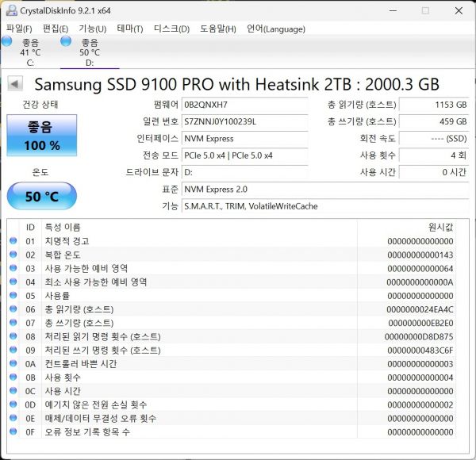The image size is (476, 460).
Task: Click the 좋음 100 % health status button
Action: tap(42, 136)
